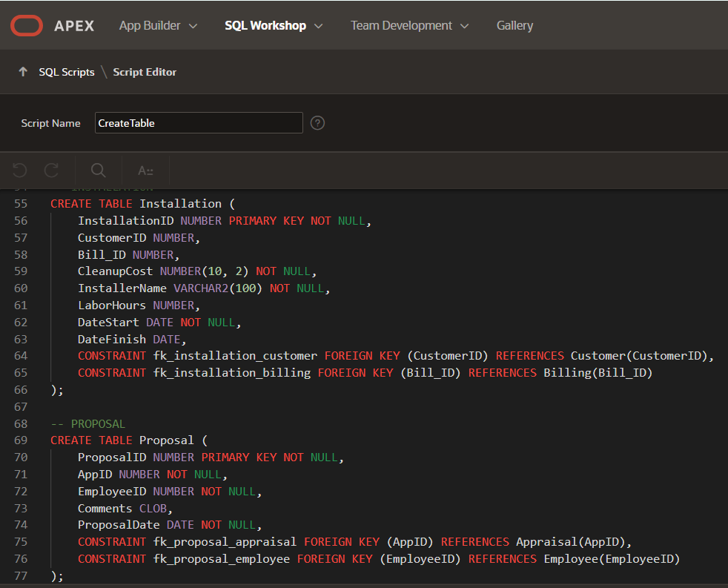Click the 'Comments CLOB,' line
The width and height of the screenshot is (728, 588).
coord(125,509)
